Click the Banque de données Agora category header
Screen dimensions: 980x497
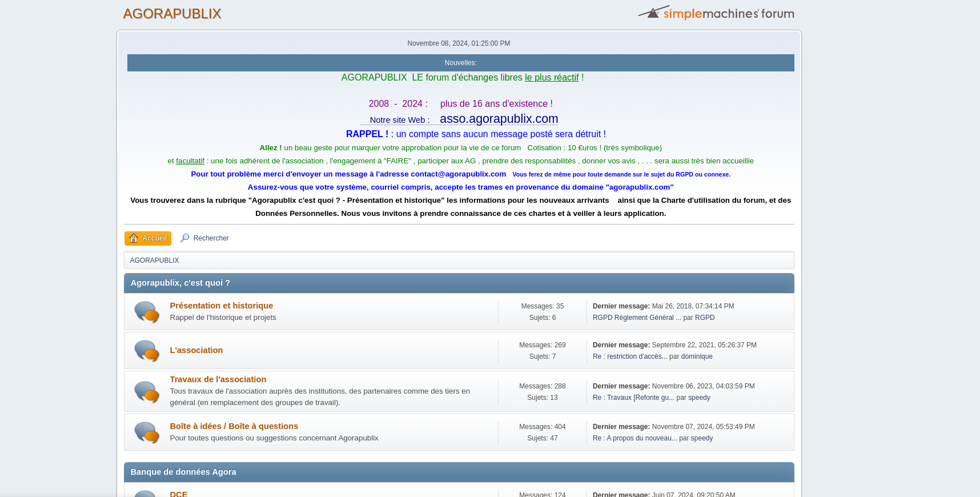[x=459, y=472]
